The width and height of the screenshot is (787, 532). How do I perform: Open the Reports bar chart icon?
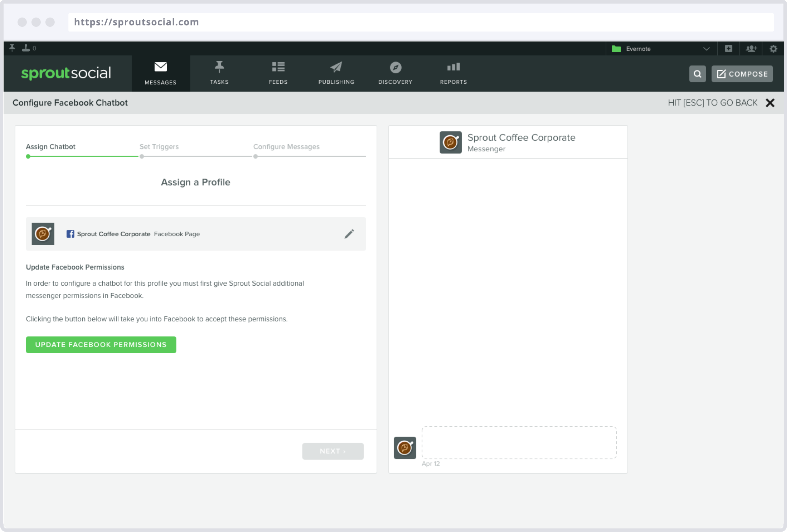(453, 67)
